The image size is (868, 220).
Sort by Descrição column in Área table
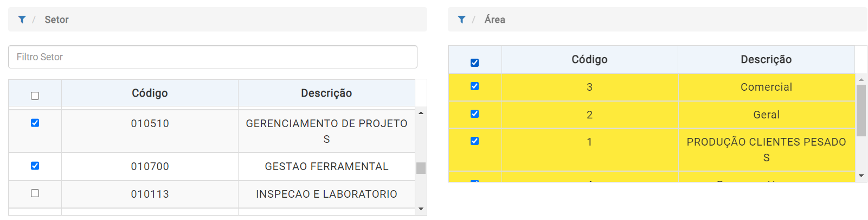pyautogui.click(x=766, y=60)
